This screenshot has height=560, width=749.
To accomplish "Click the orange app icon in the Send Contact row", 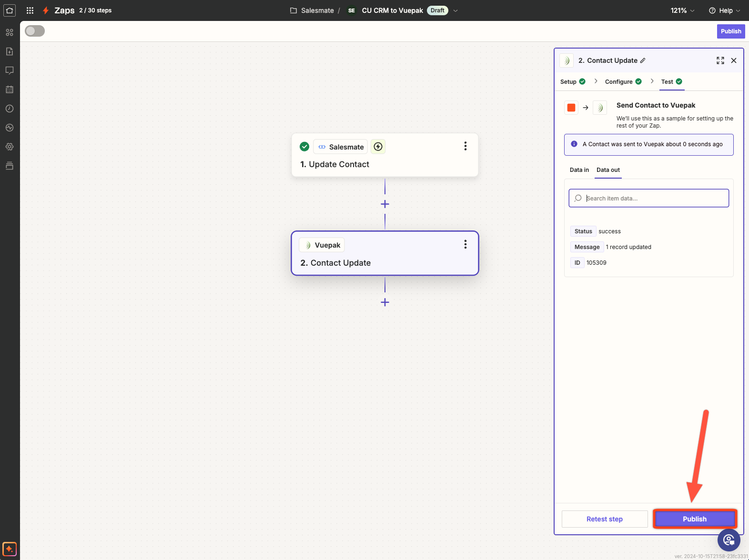I will tap(571, 108).
